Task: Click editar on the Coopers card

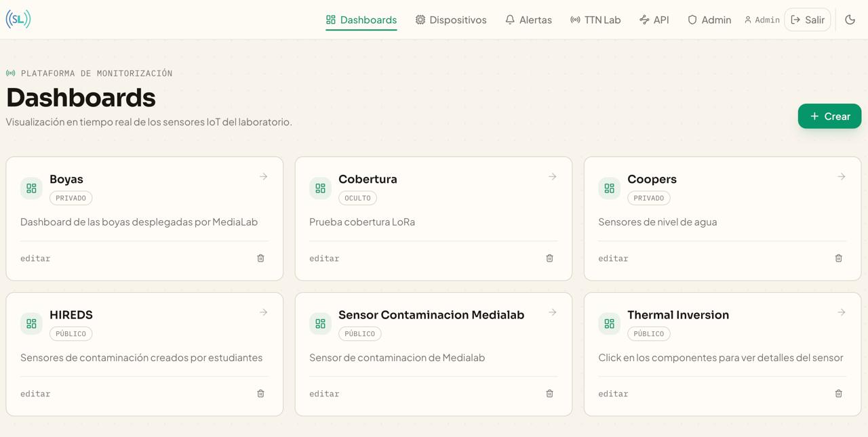Action: (613, 258)
